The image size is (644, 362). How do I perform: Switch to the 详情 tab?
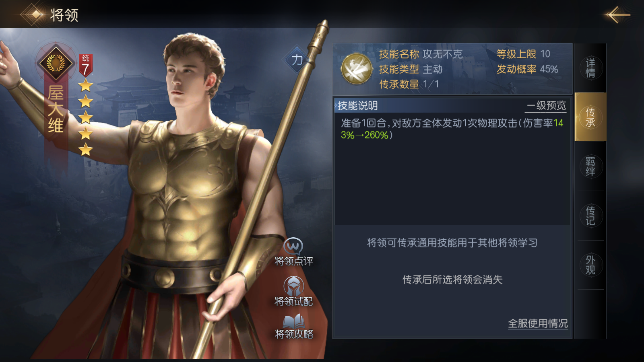point(590,68)
